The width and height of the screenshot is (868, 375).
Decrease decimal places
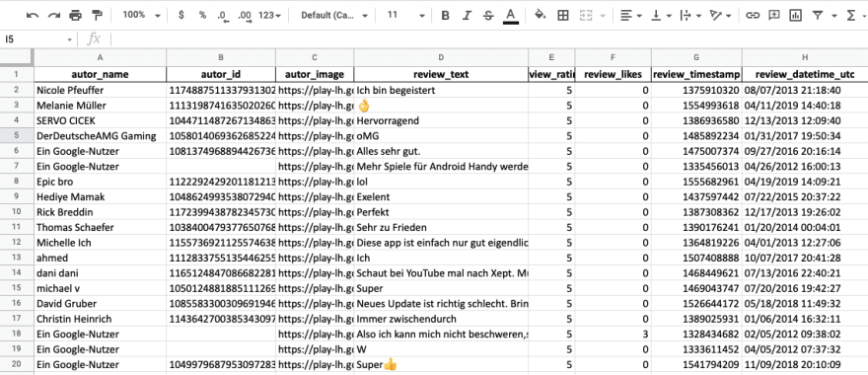[x=223, y=16]
